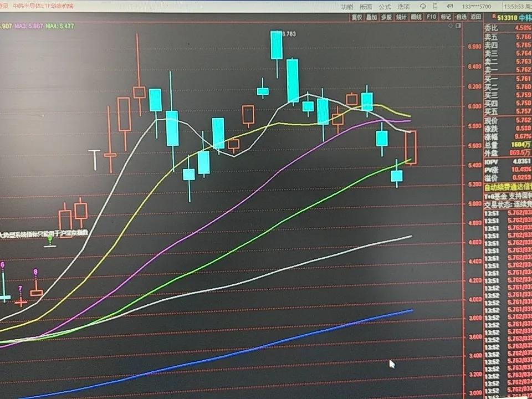The image size is (532, 399).
Task: Click the PV涨 value 10.49%
Action: 523,170
